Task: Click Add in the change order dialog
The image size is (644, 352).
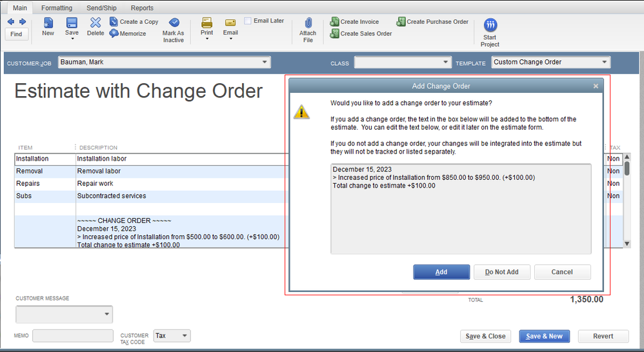Action: click(x=441, y=272)
